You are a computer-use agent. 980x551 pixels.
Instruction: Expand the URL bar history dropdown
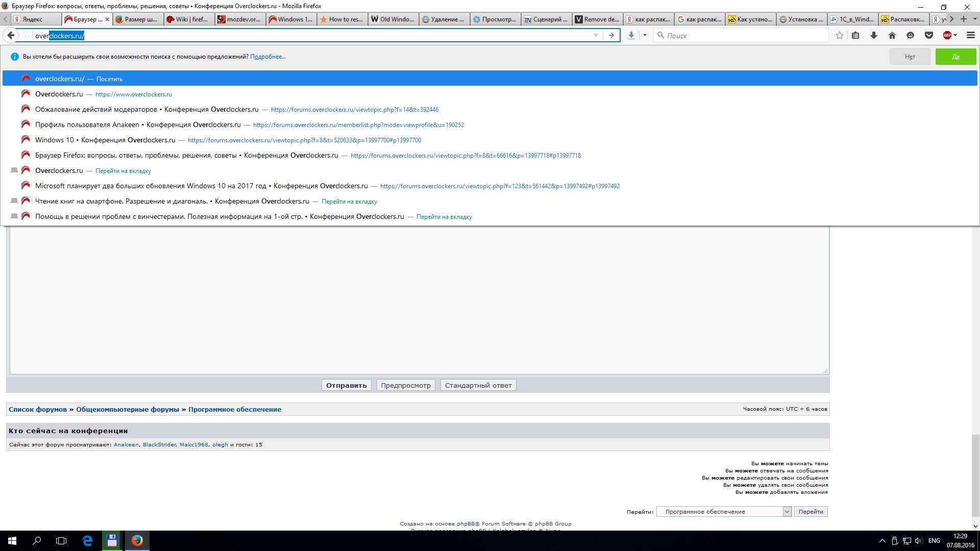point(596,35)
